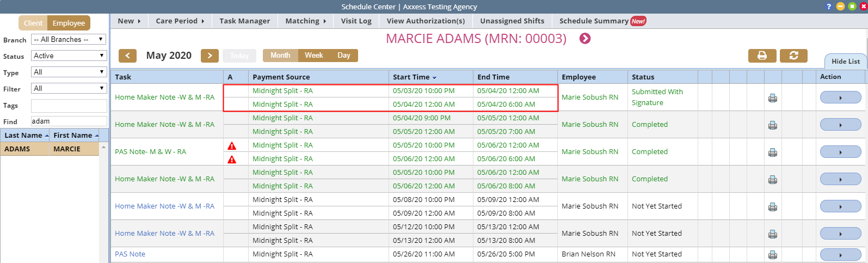This screenshot has height=263, width=868.
Task: Click the print icon button in toolbar
Action: pos(762,56)
